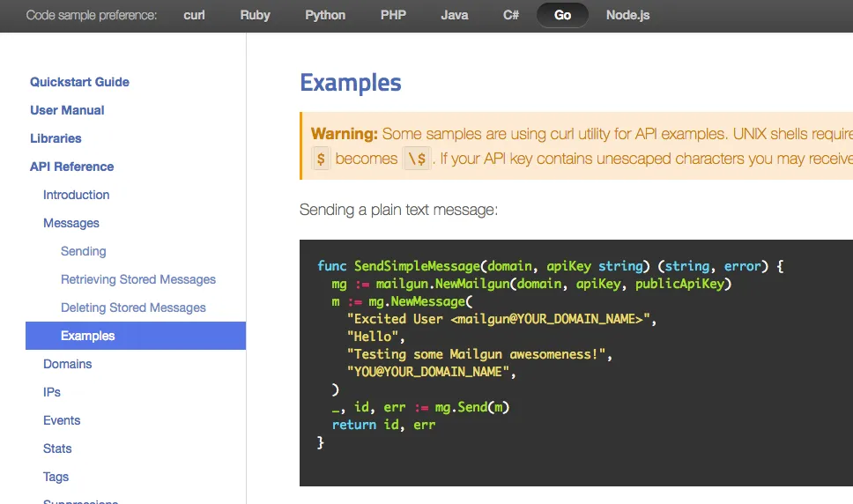
Task: Open Deleting Stored Messages page
Action: click(x=133, y=308)
